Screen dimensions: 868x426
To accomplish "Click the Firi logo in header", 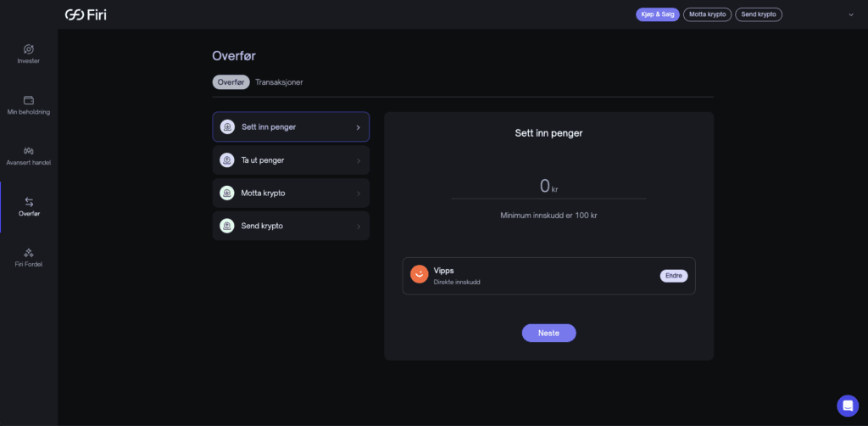I will (x=86, y=14).
